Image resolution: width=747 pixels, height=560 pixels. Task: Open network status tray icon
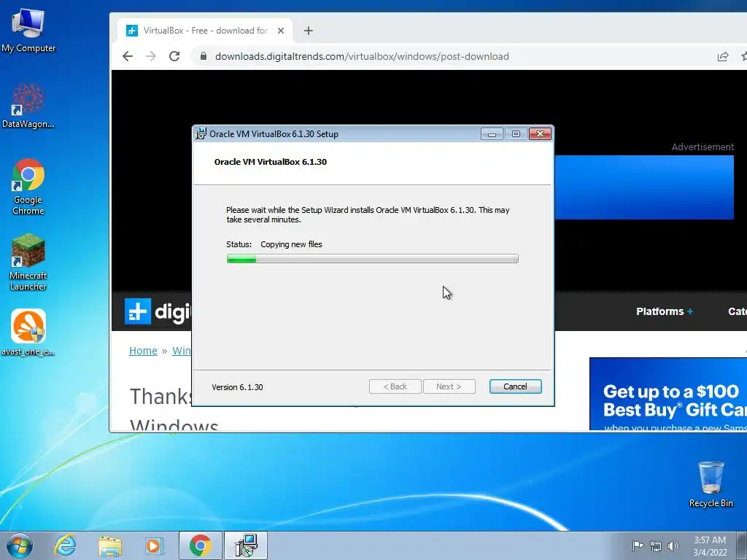656,546
